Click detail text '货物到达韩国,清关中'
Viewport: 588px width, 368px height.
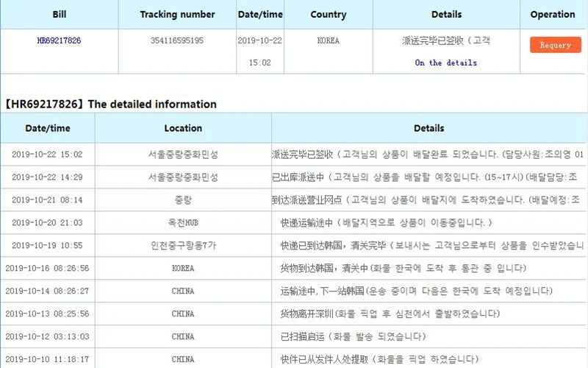click(324, 268)
